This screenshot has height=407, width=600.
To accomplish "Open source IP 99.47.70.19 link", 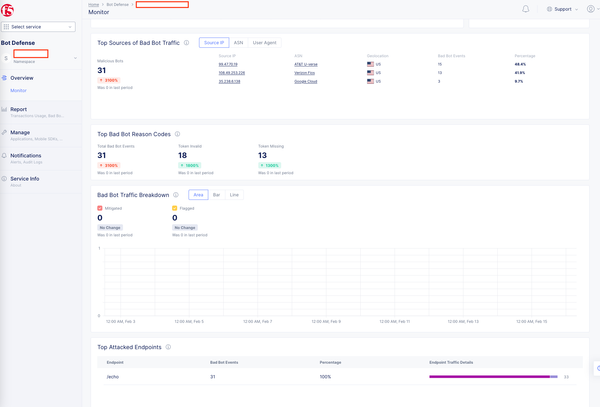I will 229,64.
